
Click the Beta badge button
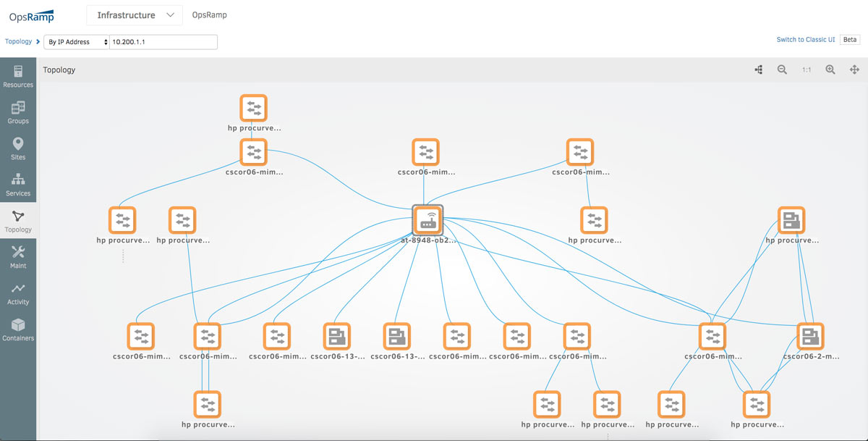(850, 40)
